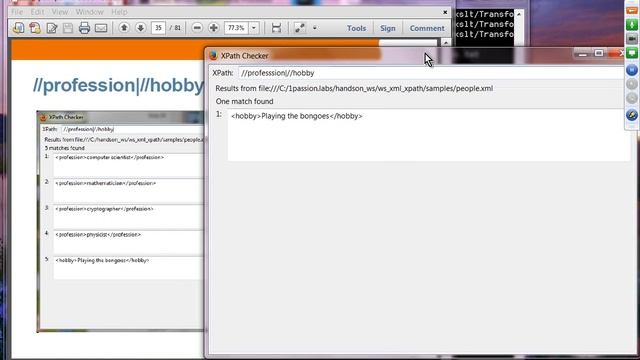Go to the previous page with the up arrow
The image size is (640, 360).
[124, 28]
